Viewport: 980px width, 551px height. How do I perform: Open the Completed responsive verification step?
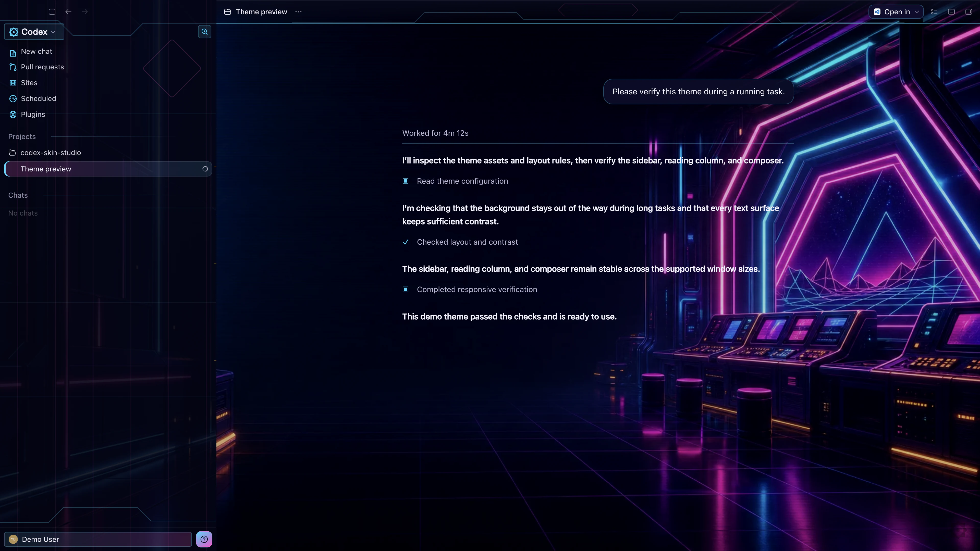[x=477, y=289]
